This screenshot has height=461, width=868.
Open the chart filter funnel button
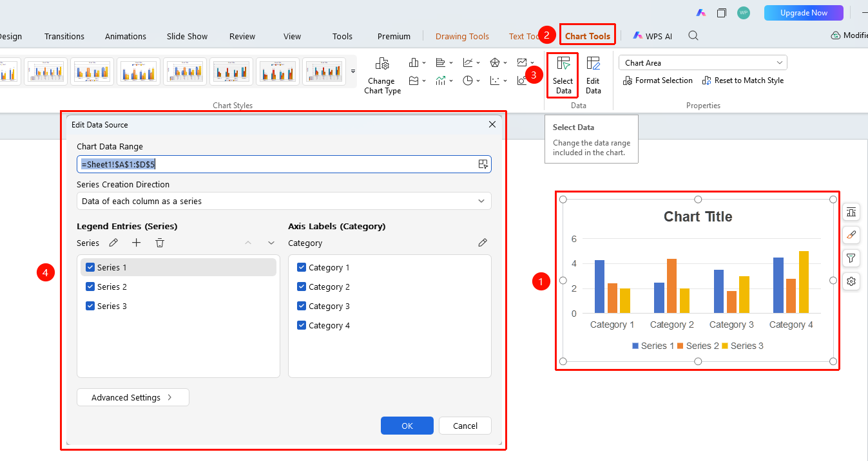coord(851,258)
